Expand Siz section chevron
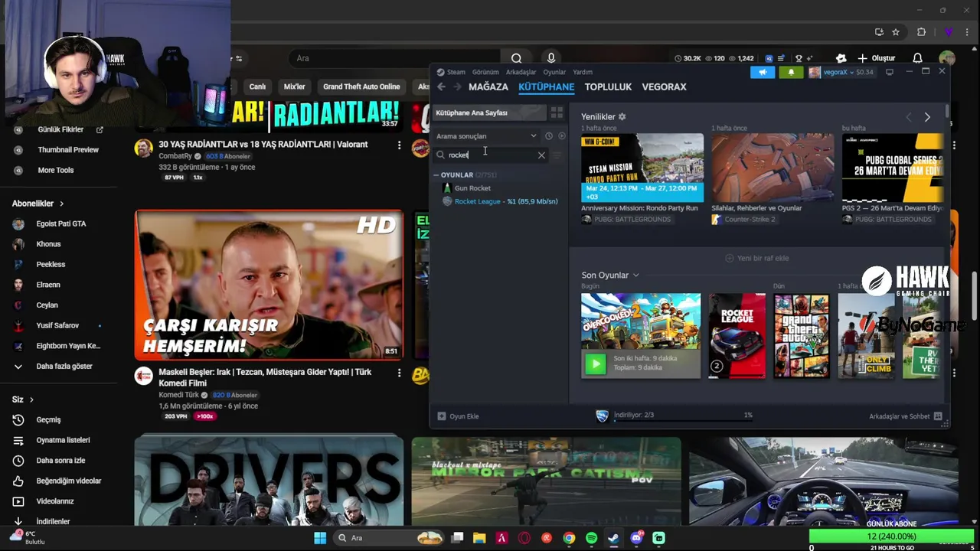980x551 pixels. click(x=31, y=399)
